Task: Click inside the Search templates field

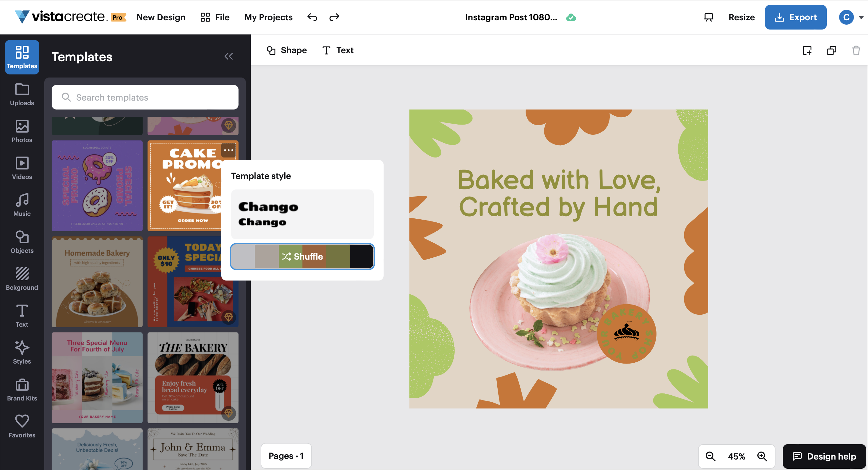Action: click(144, 97)
